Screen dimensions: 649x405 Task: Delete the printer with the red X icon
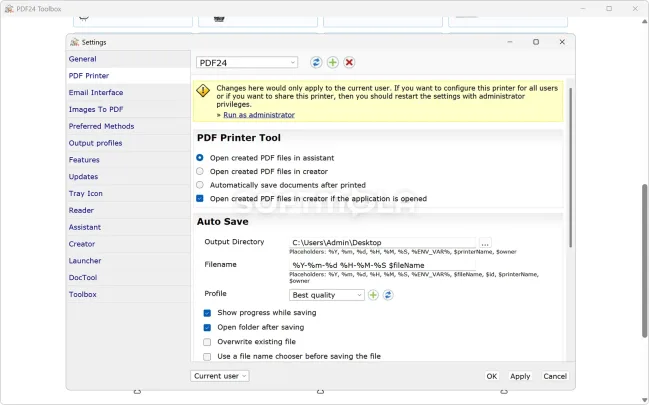pos(349,63)
